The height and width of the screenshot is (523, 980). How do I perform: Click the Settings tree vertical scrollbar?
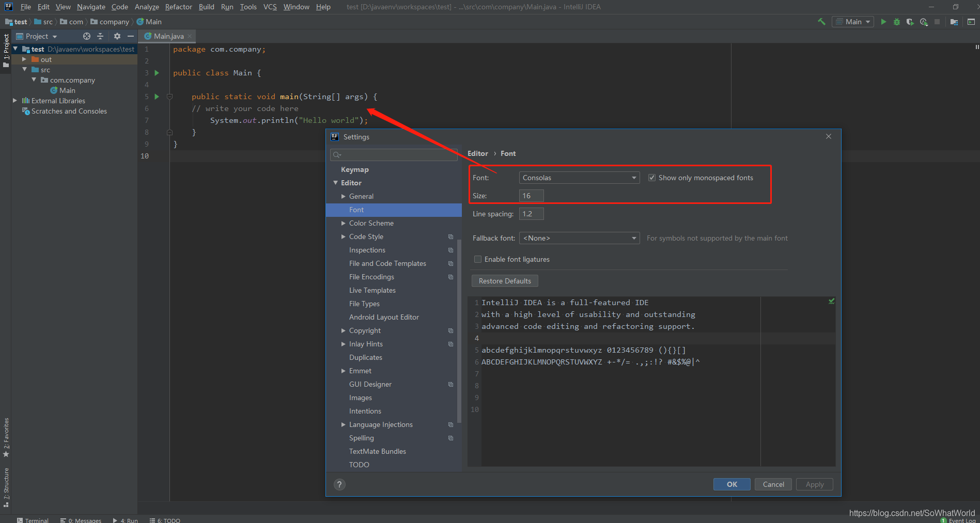tap(459, 330)
